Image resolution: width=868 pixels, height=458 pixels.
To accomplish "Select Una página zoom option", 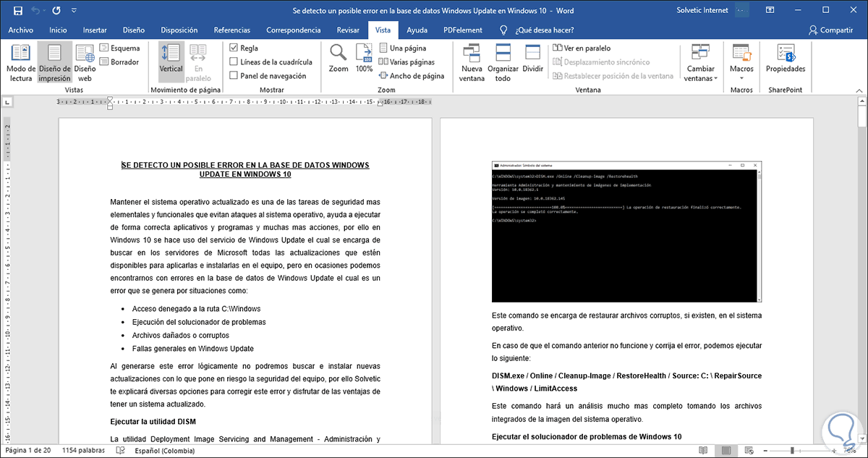I will pos(402,48).
